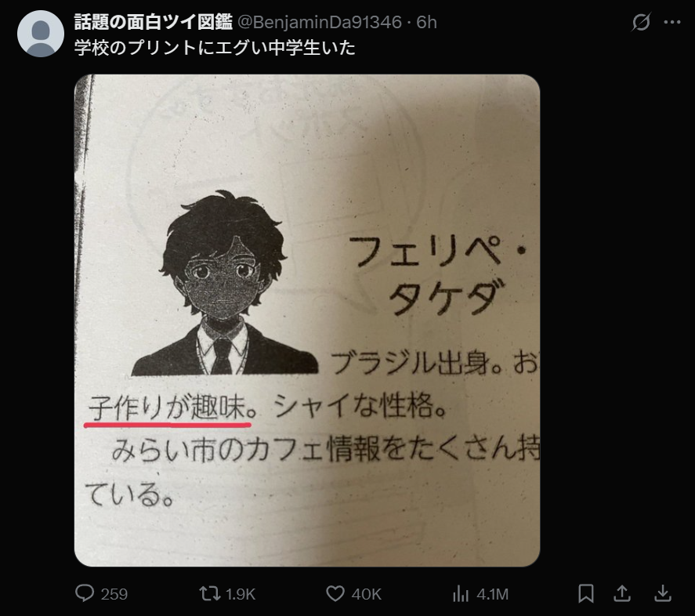Bookmark this tweet
The image size is (695, 616).
[586, 593]
